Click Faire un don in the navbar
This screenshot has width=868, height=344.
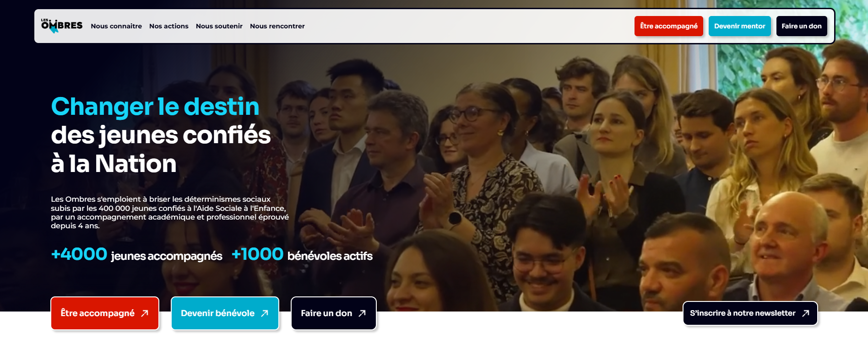[x=802, y=26]
